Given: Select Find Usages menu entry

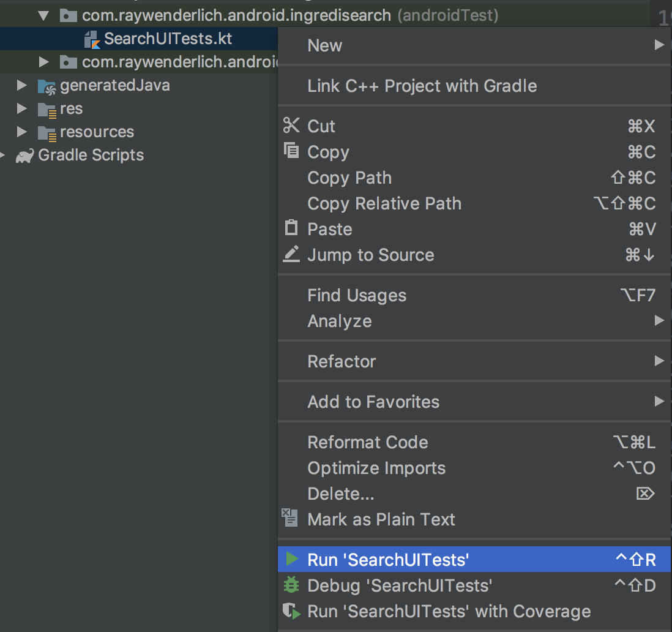Looking at the screenshot, I should 357,296.
